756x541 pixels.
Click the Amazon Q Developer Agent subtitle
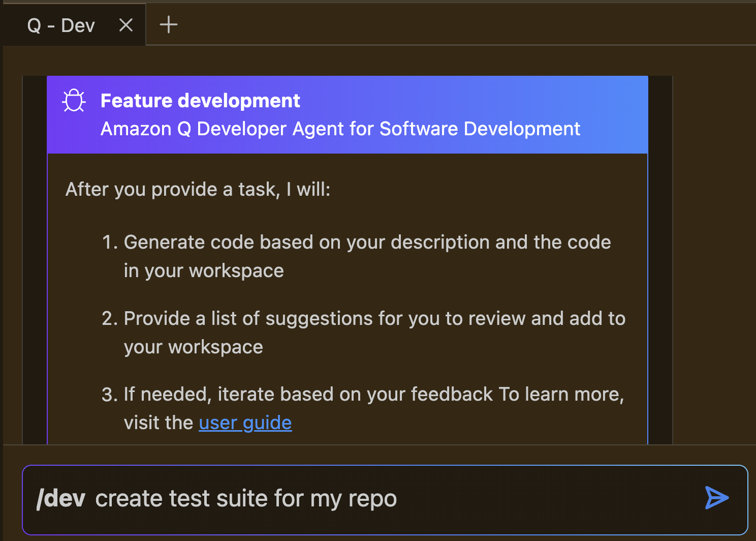[340, 129]
